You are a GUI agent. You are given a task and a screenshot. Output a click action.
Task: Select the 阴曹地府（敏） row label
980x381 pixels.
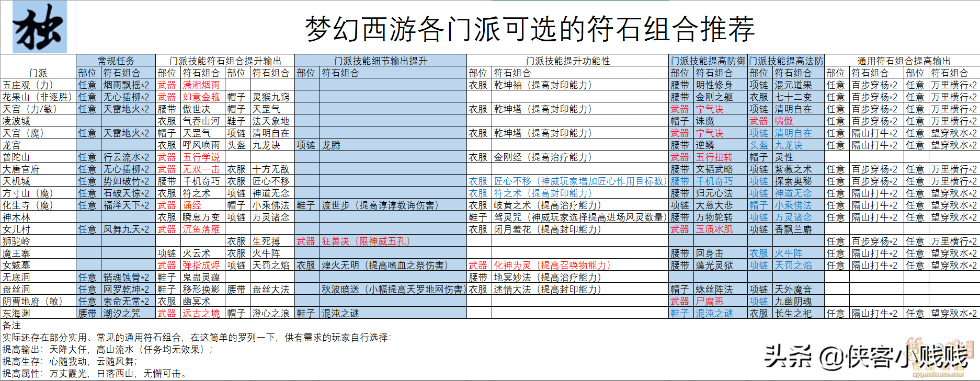[x=38, y=301]
